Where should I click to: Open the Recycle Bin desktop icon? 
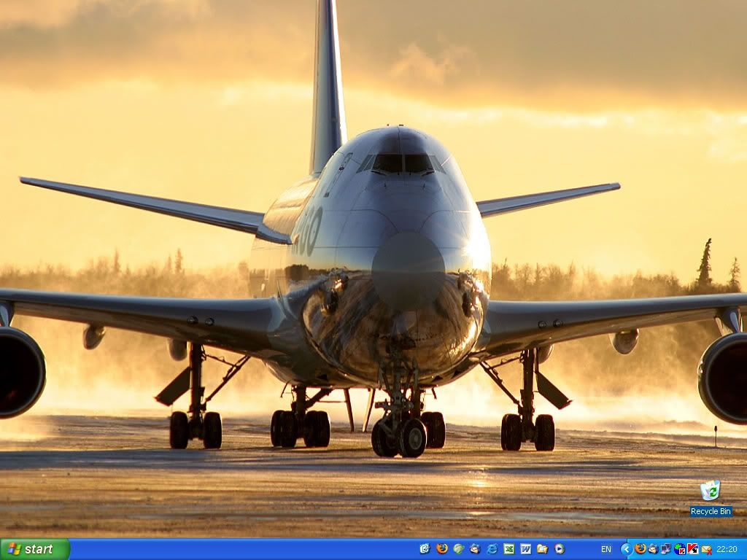point(711,498)
